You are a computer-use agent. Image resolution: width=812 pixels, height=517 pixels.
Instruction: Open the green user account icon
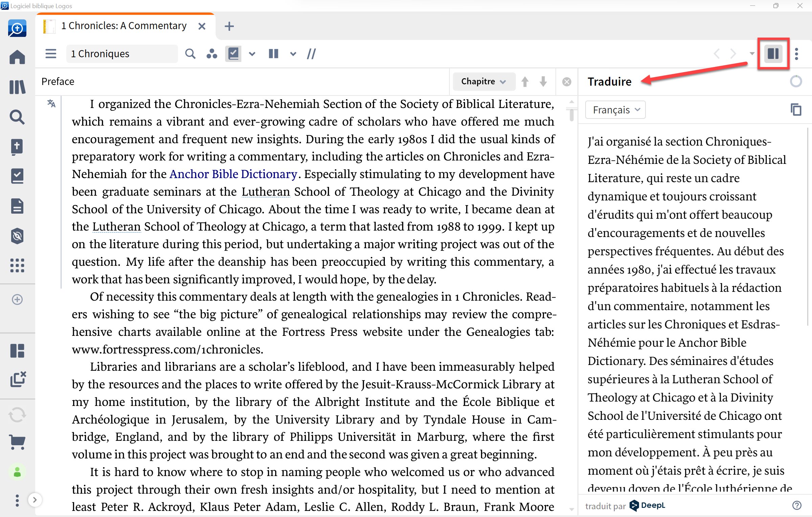point(17,472)
